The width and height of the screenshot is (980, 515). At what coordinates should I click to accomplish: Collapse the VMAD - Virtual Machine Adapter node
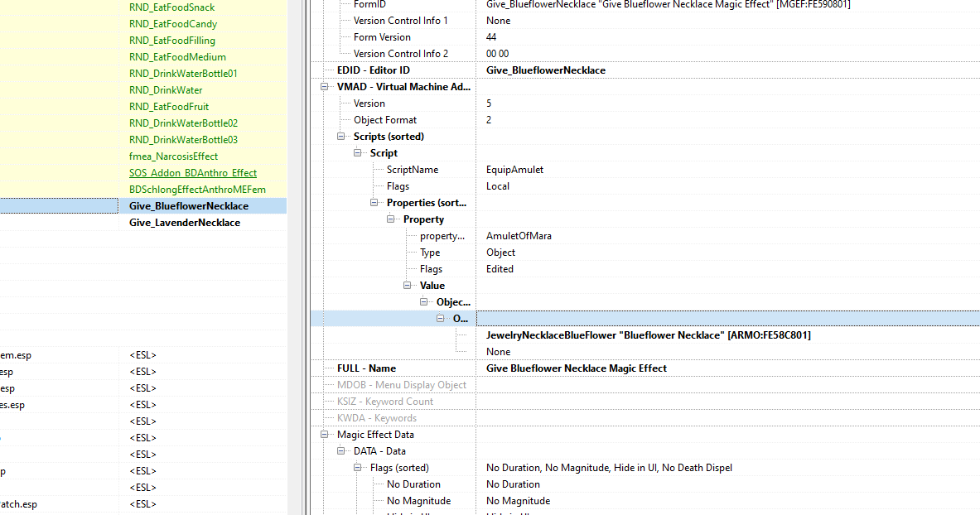pos(324,87)
